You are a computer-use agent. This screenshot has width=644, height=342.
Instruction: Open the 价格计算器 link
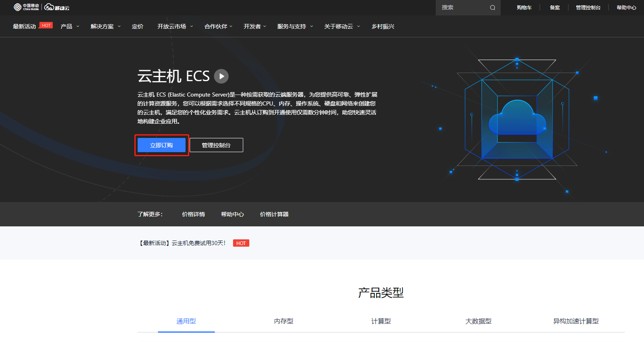tap(274, 214)
